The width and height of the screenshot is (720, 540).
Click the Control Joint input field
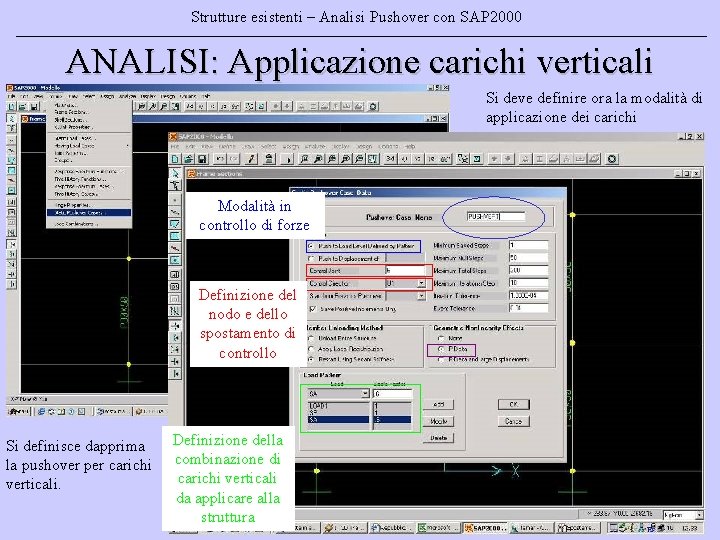[x=405, y=270]
